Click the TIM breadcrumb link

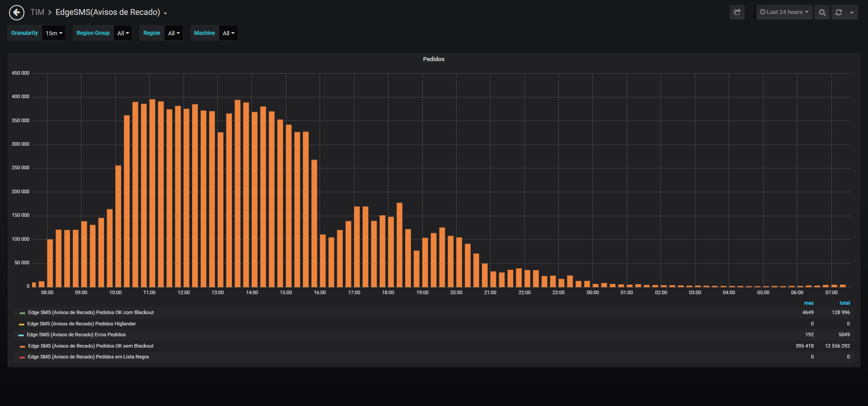click(x=37, y=12)
